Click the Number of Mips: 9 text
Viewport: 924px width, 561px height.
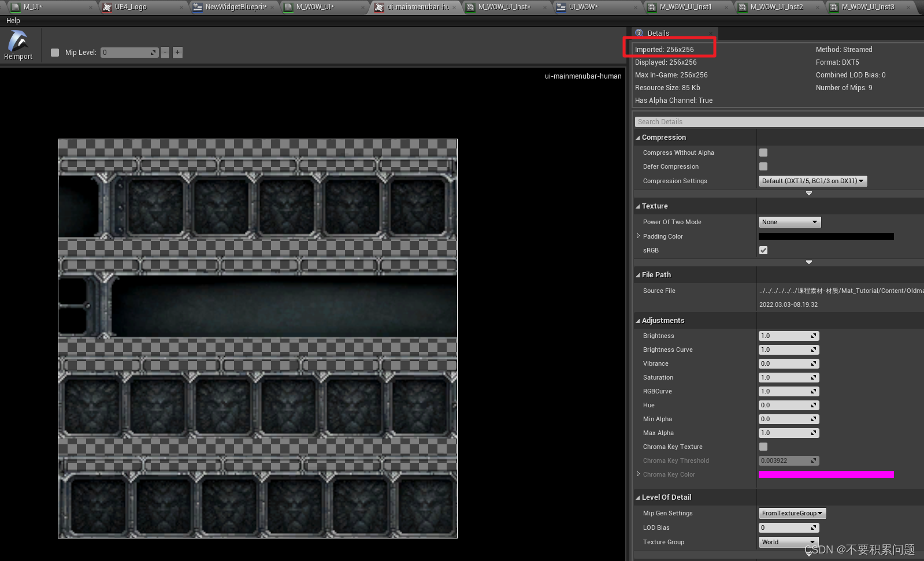(x=844, y=88)
